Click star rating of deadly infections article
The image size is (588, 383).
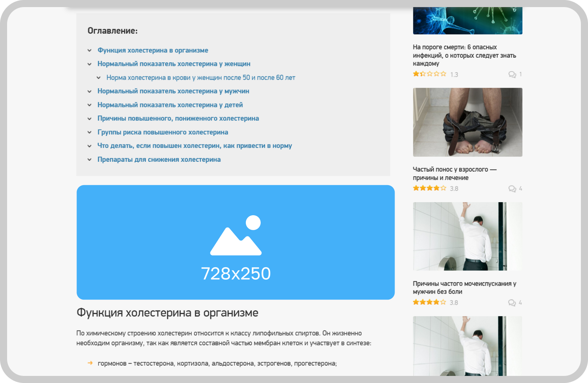pos(429,74)
